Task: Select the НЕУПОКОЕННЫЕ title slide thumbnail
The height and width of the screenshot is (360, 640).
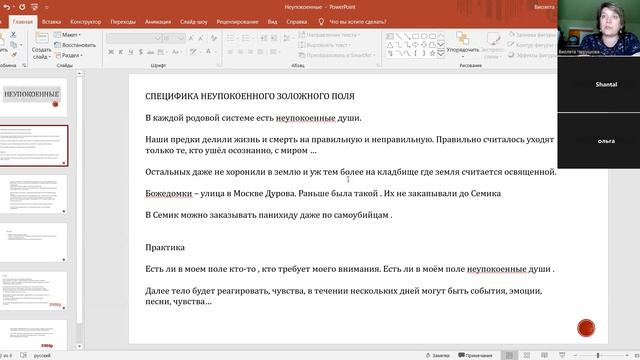Action: pos(33,97)
